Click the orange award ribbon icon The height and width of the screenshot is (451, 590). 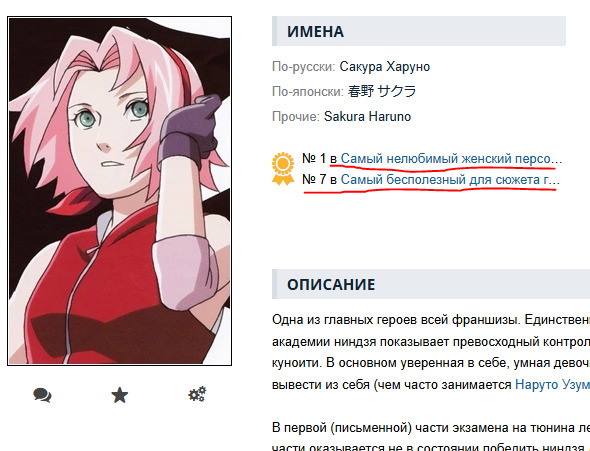(283, 169)
